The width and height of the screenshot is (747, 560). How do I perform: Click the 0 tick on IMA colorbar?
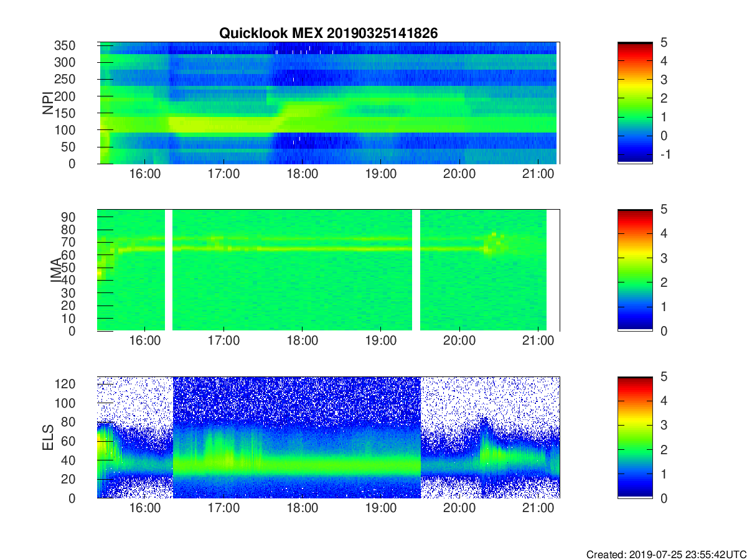point(664,331)
